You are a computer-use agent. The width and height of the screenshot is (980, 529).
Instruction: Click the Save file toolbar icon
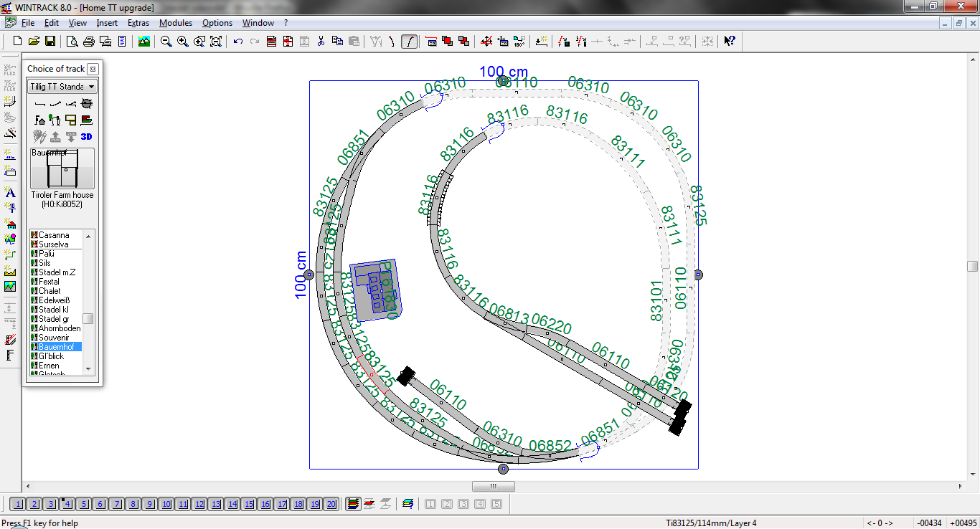point(50,42)
